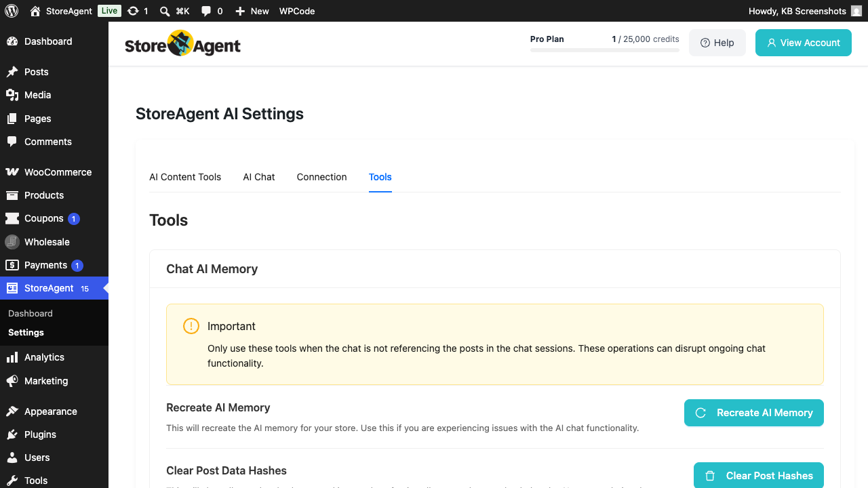The width and height of the screenshot is (868, 488).
Task: Click the Coupons ticket icon
Action: pos(12,218)
